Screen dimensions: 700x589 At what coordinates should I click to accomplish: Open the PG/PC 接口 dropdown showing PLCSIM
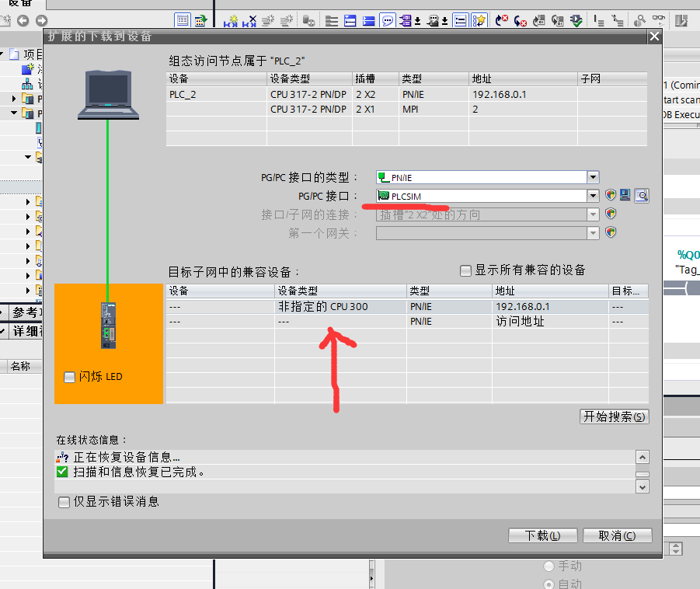click(x=593, y=196)
